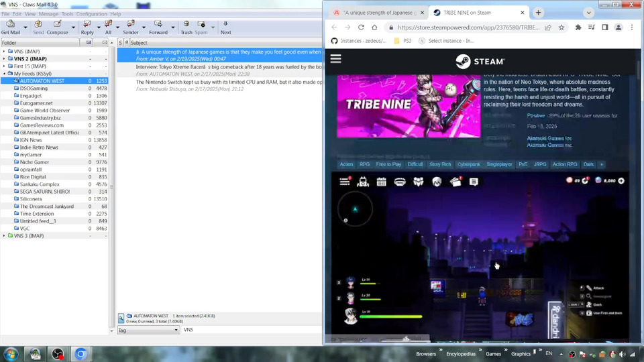This screenshot has width=644, height=362.
Task: Click the Forward toolbar icon
Action: coord(158,27)
